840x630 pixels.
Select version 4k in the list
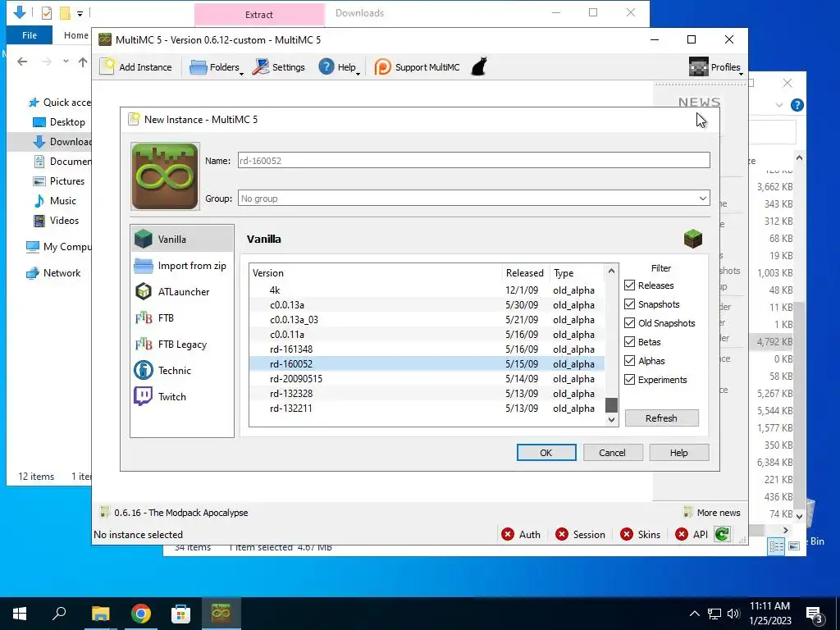point(427,290)
